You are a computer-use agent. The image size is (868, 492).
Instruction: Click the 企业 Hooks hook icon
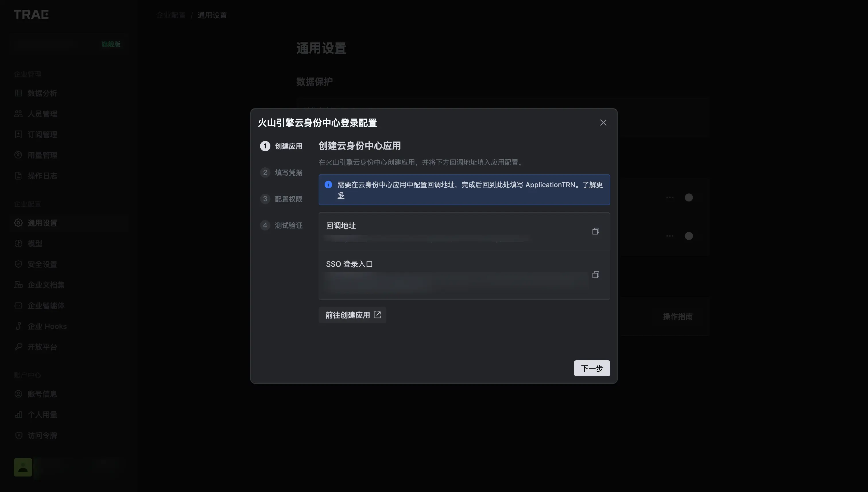pyautogui.click(x=18, y=326)
